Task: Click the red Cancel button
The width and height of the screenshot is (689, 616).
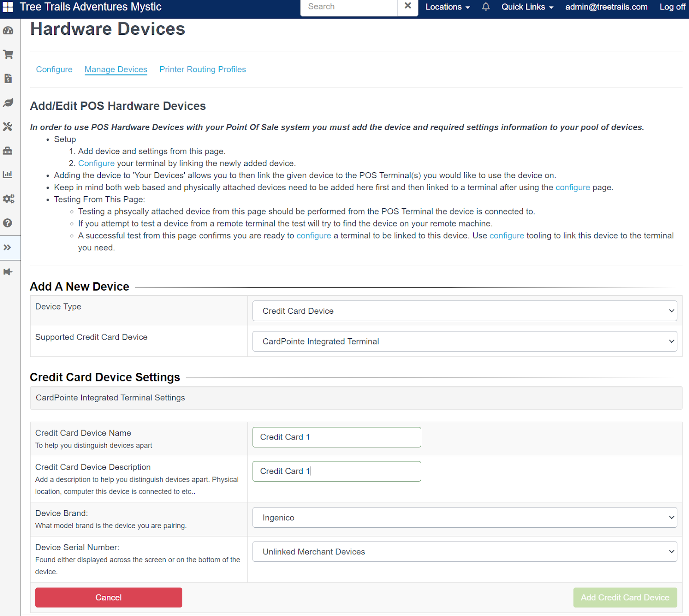Action: (109, 597)
